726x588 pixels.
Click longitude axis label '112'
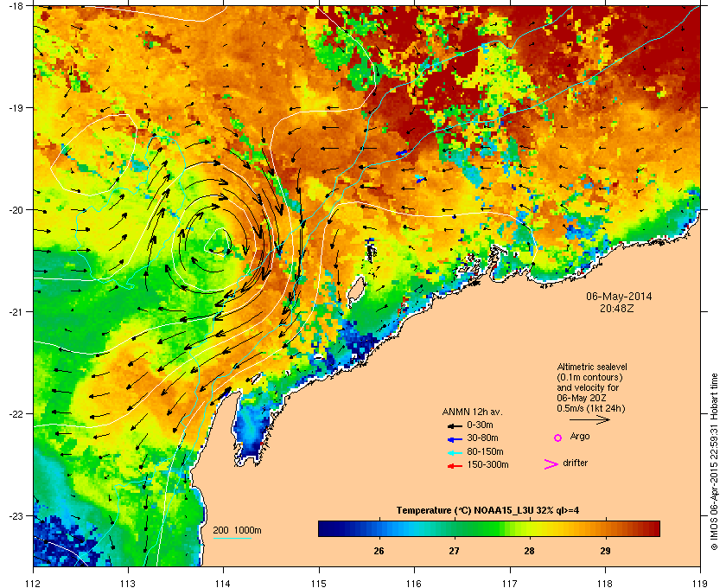(x=34, y=584)
